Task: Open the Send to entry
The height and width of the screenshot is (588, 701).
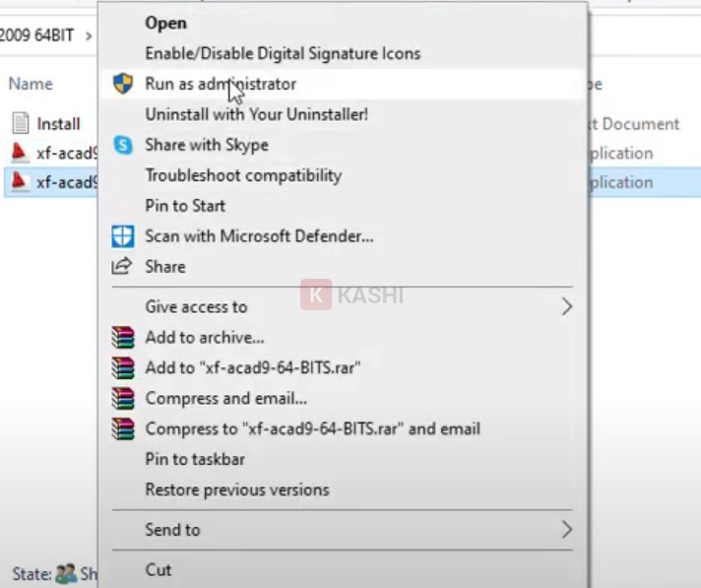Action: 172,530
